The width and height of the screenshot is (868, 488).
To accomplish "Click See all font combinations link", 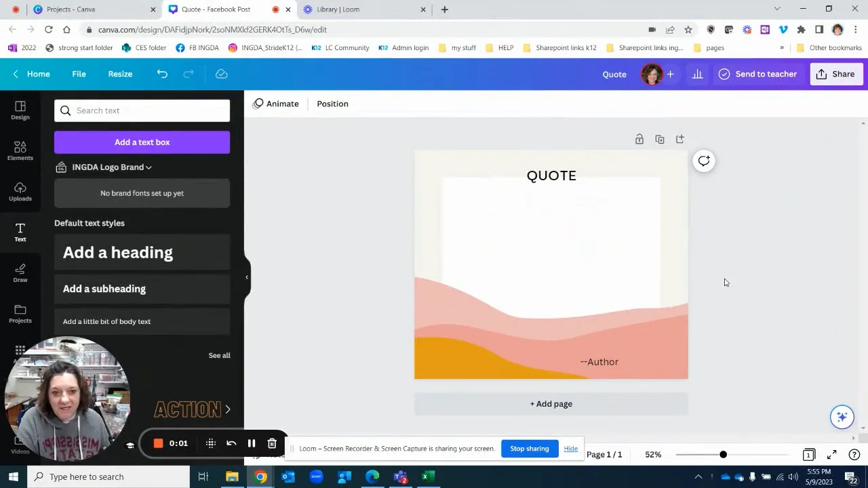I will pyautogui.click(x=219, y=355).
